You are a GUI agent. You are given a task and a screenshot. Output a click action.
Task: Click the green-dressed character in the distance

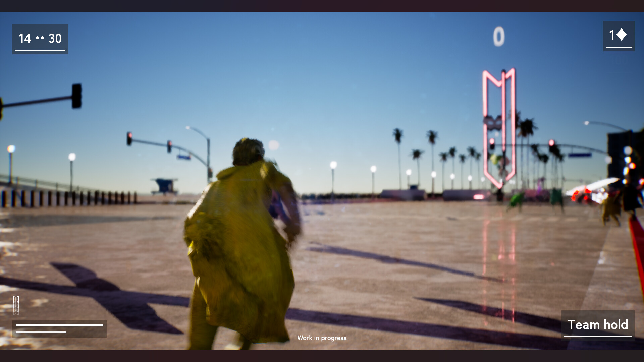point(516,200)
